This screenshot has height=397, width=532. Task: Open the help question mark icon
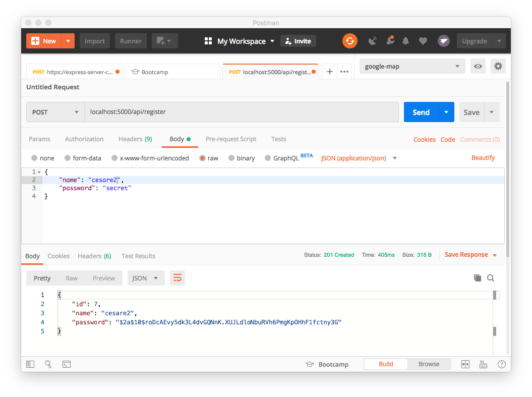(501, 364)
